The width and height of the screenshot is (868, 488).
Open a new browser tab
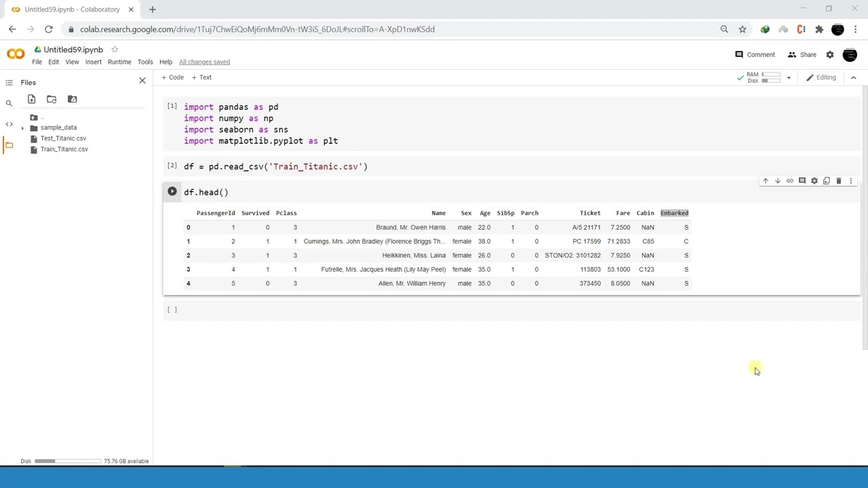(x=152, y=9)
